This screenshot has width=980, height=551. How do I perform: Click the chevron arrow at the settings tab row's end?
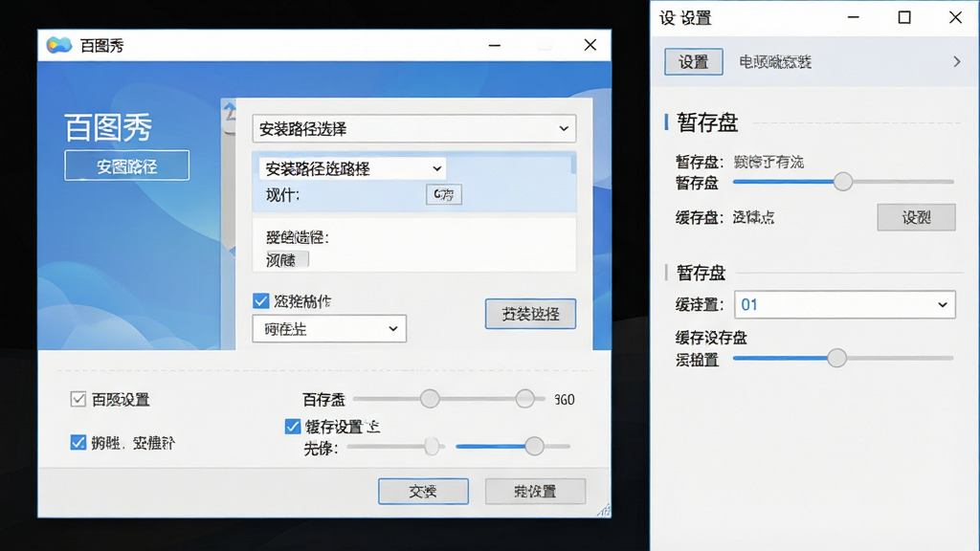pyautogui.click(x=957, y=62)
